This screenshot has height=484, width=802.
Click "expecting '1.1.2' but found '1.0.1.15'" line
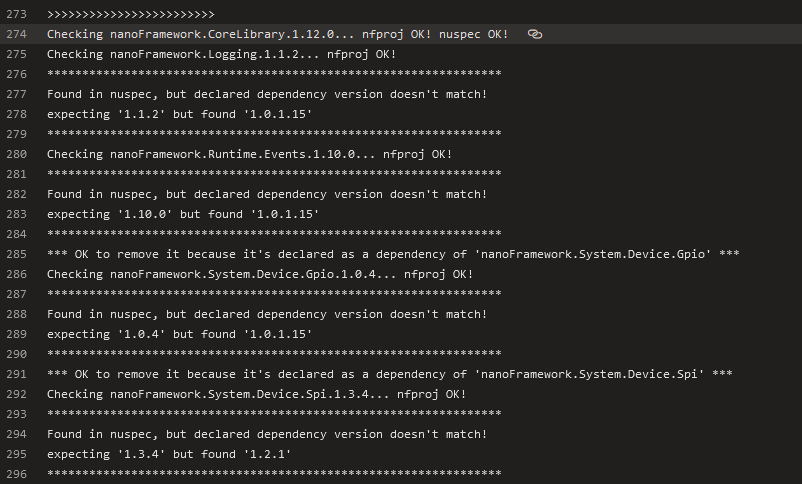coord(180,114)
